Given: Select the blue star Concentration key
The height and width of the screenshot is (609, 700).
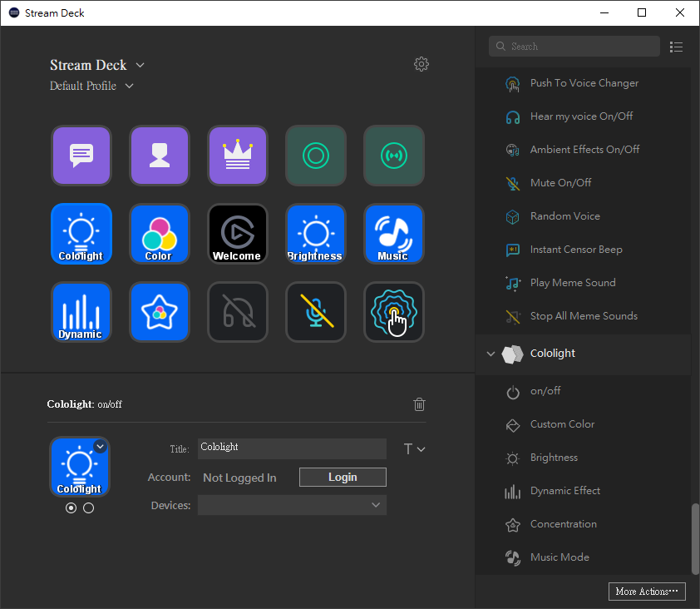Looking at the screenshot, I should [160, 312].
